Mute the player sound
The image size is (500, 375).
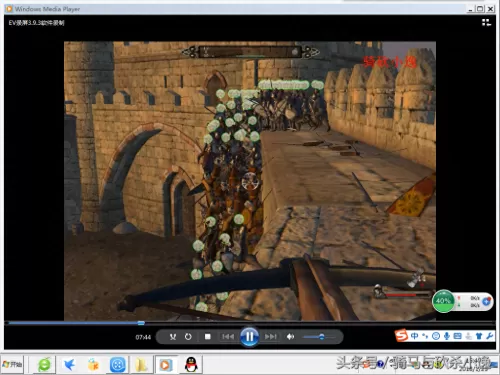tap(290, 337)
